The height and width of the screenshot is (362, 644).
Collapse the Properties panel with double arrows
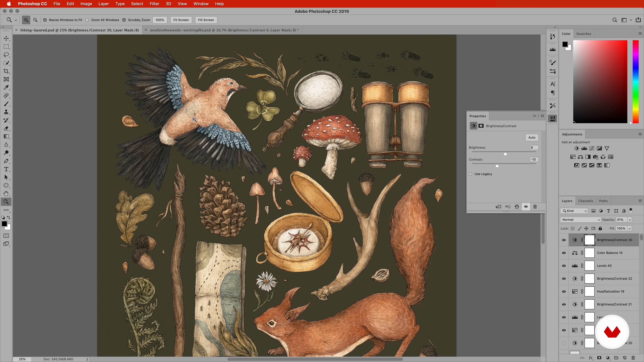pyautogui.click(x=534, y=116)
